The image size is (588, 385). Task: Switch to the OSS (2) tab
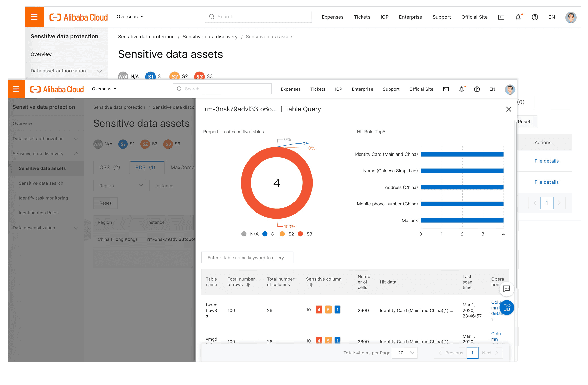(x=110, y=167)
